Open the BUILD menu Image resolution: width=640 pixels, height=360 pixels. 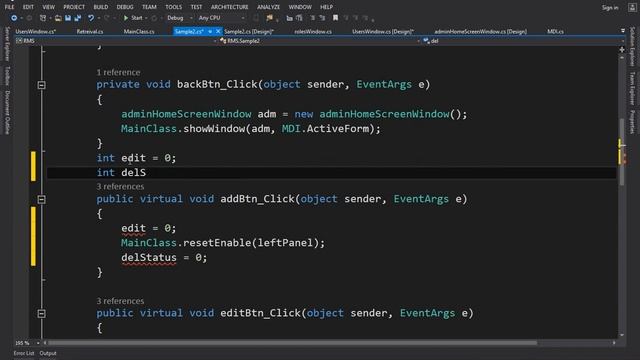[x=101, y=7]
